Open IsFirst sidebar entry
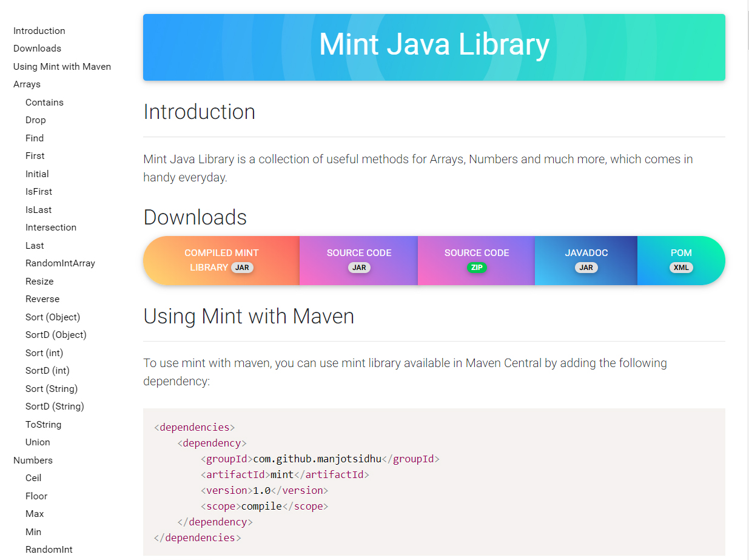The width and height of the screenshot is (749, 560). (x=39, y=192)
